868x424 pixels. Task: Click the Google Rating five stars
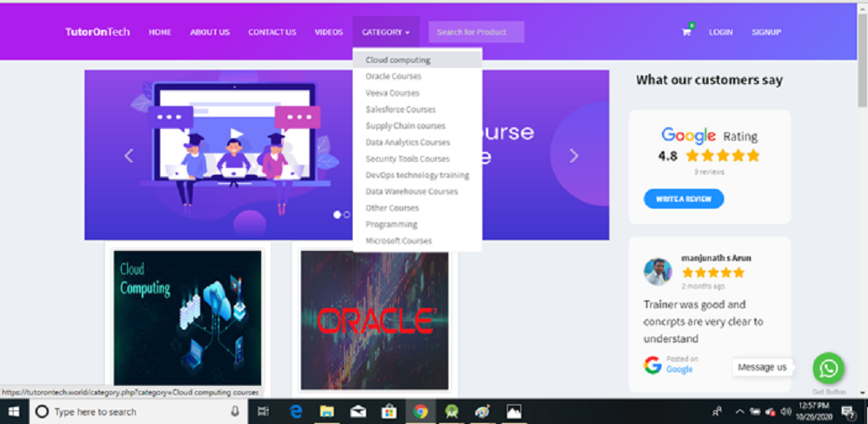pyautogui.click(x=722, y=156)
